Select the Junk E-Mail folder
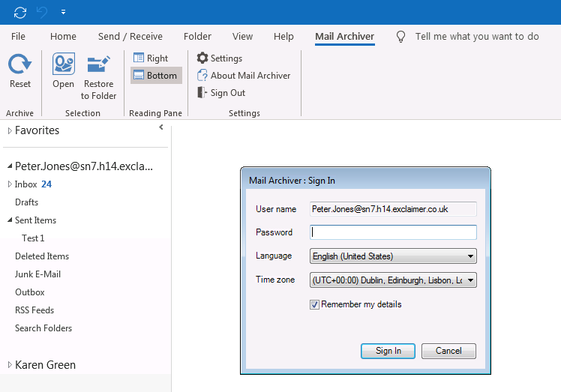Viewport: 561px width, 392px height. pos(37,274)
